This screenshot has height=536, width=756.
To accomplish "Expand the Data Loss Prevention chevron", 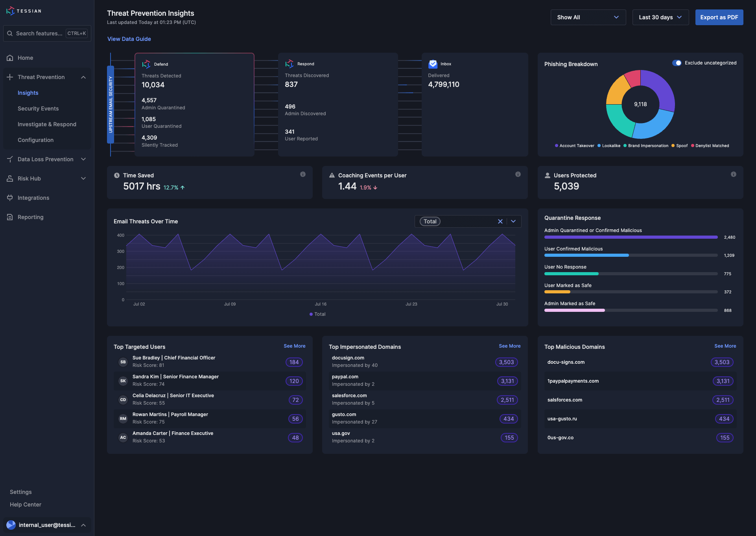I will click(x=83, y=159).
